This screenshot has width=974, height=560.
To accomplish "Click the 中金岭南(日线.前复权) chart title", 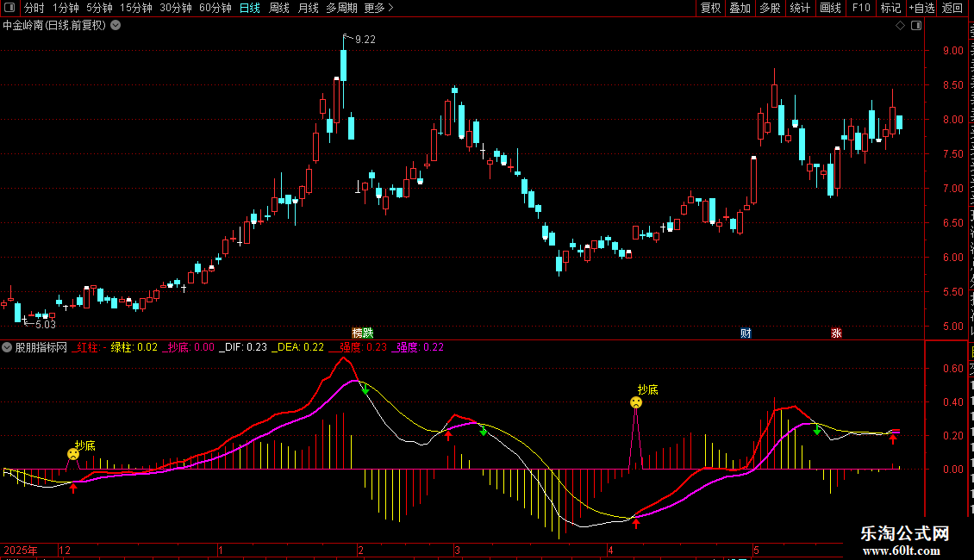I will [x=54, y=26].
